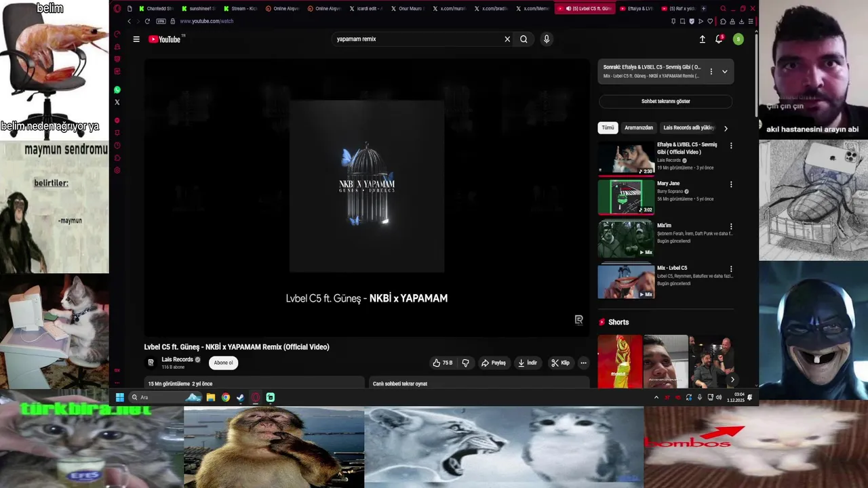This screenshot has width=868, height=488.
Task: Open the Opera sidebar extensions cube icon
Action: 117,158
